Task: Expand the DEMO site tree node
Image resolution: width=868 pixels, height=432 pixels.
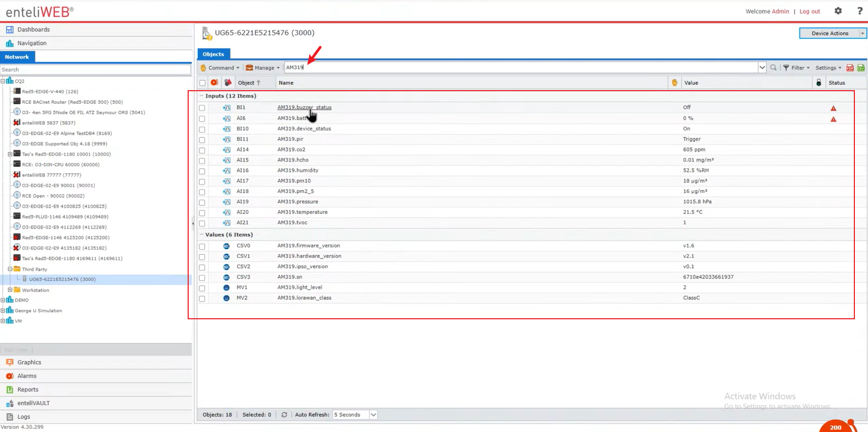Action: coord(3,300)
